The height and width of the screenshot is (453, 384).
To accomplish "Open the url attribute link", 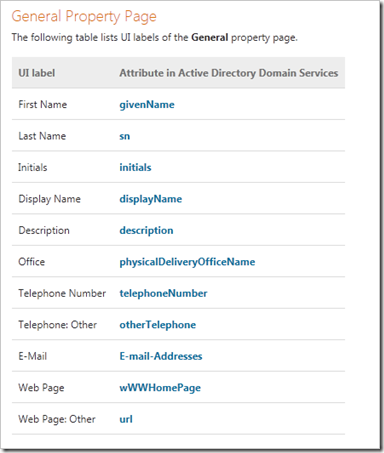I will click(126, 419).
